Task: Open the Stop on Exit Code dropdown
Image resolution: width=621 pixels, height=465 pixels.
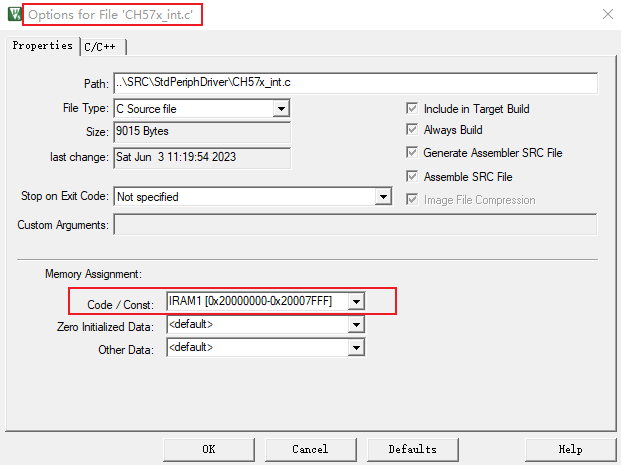Action: 382,197
